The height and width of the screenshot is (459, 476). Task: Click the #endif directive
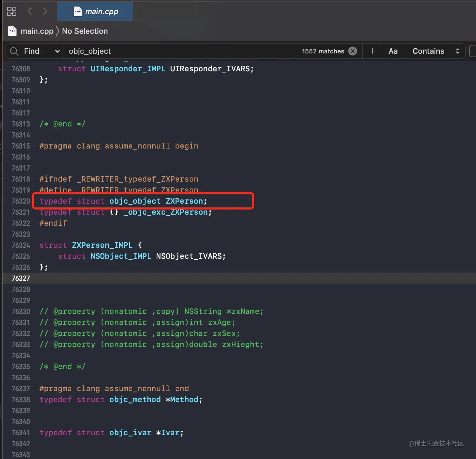point(53,223)
